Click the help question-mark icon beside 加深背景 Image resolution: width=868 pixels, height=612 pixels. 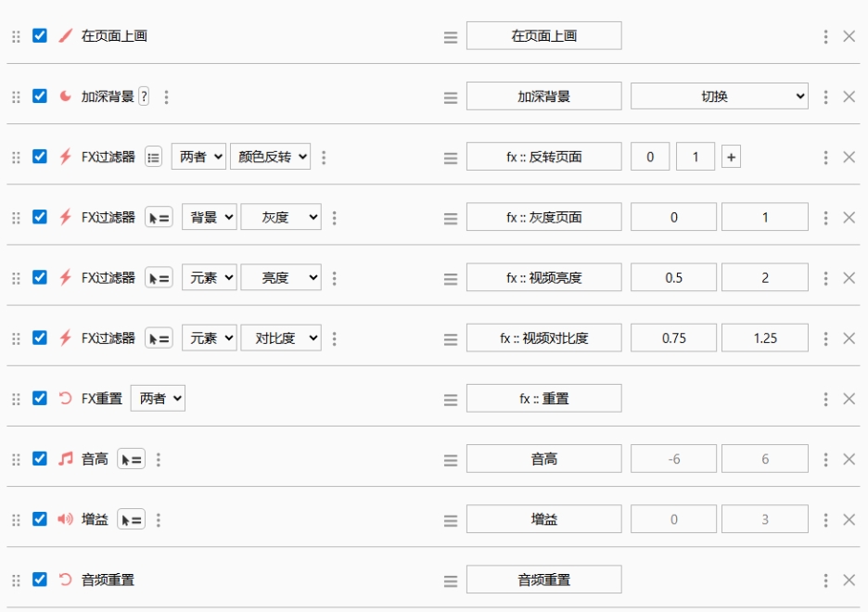(x=144, y=96)
